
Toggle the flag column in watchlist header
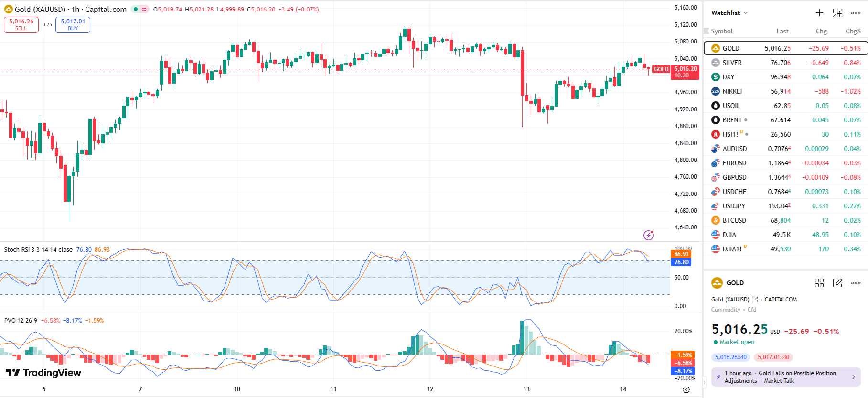[x=707, y=31]
